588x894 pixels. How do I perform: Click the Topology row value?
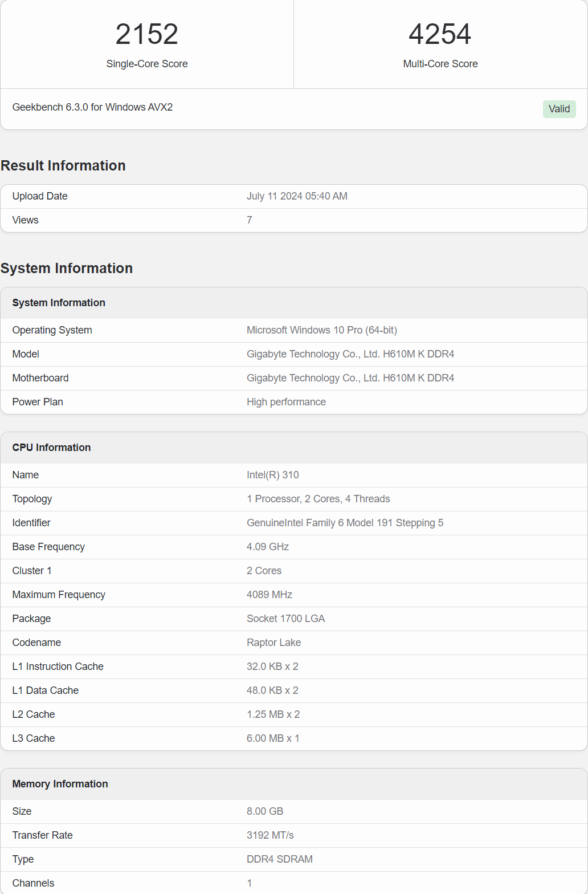tap(318, 499)
